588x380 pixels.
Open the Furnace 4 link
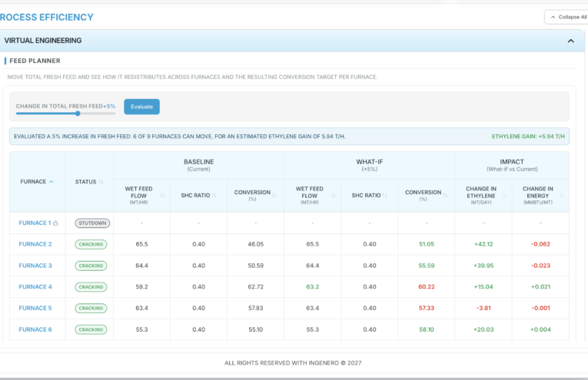coord(35,287)
